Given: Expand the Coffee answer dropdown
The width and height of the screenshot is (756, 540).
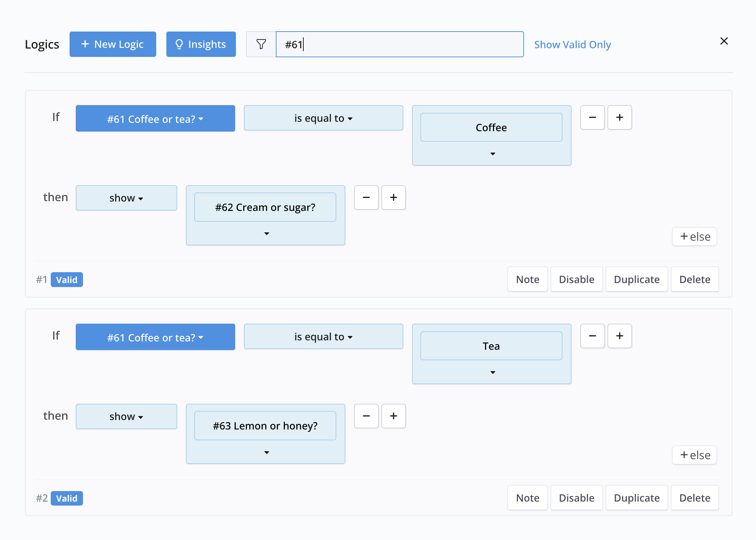Looking at the screenshot, I should point(491,154).
